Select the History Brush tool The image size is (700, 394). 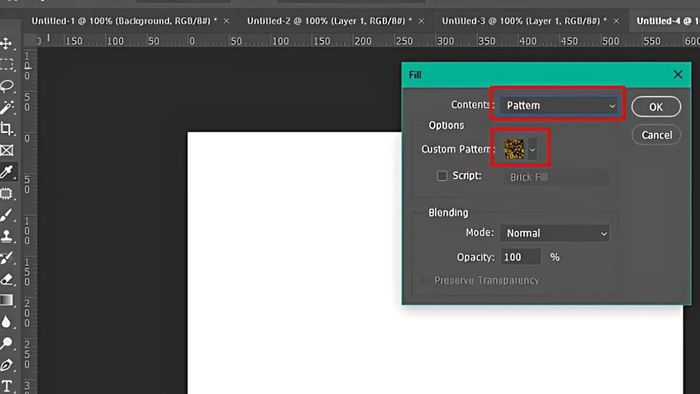[x=7, y=258]
